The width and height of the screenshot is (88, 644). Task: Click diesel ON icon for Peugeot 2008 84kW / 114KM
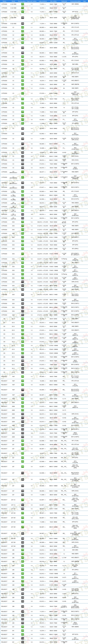coord(23,422)
